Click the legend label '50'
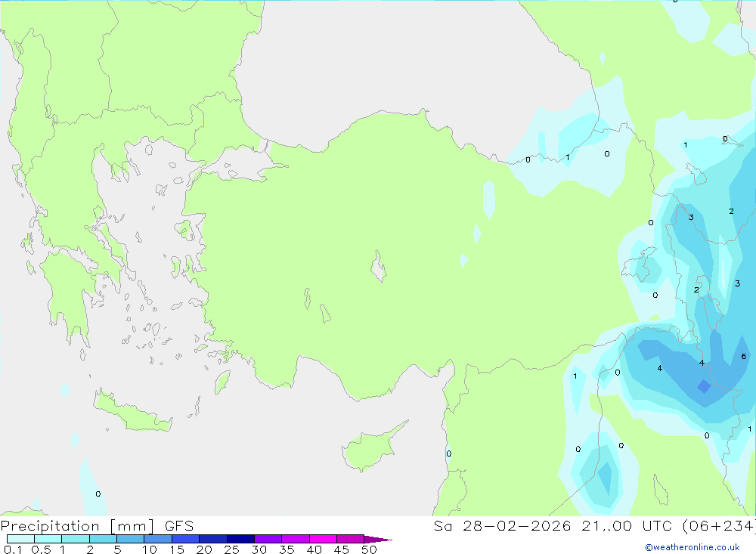The height and width of the screenshot is (554, 756). pos(370,549)
